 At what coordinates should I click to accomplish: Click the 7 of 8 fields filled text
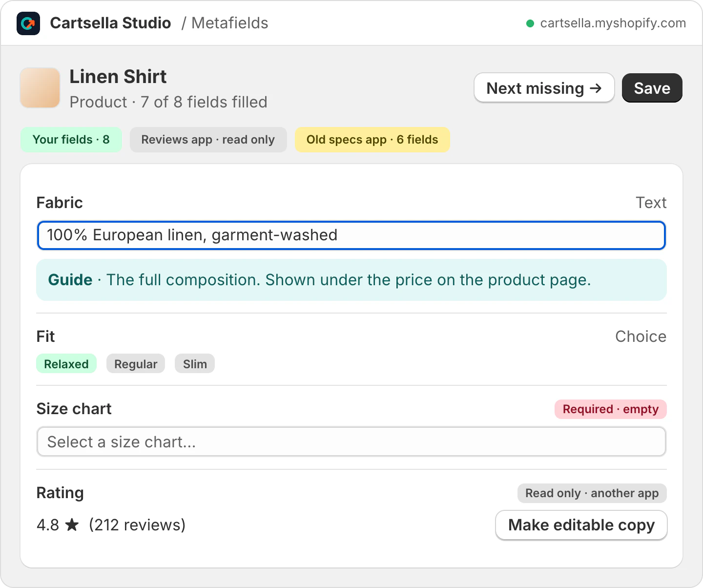pyautogui.click(x=204, y=102)
